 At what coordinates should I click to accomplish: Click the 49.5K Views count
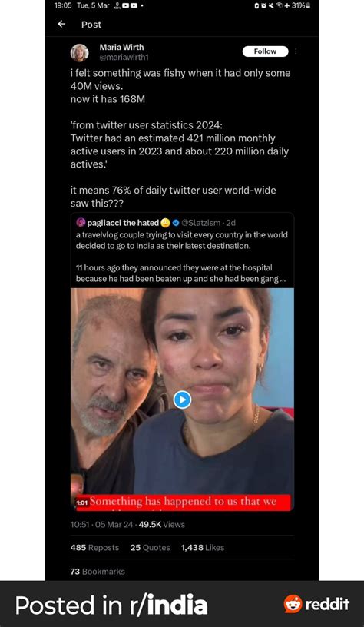[x=162, y=524]
